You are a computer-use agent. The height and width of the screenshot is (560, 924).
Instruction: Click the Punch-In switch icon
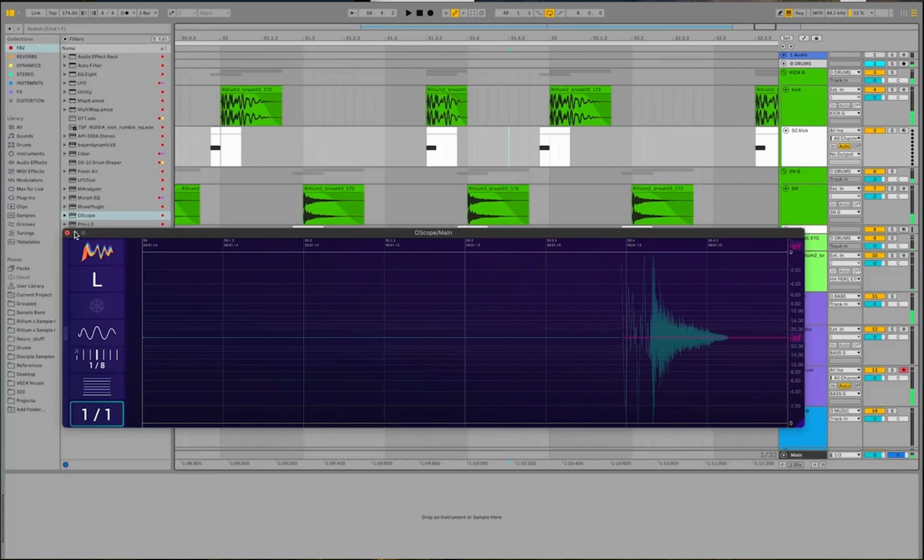tap(539, 13)
